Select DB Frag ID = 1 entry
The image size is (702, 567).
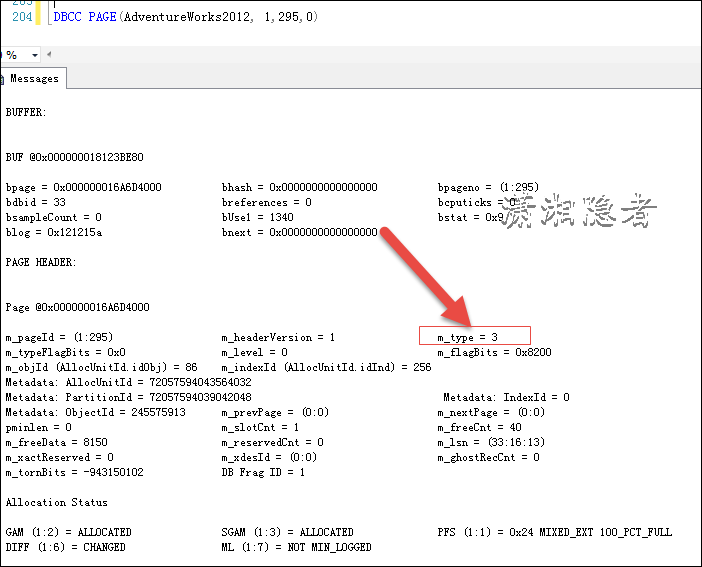tap(263, 472)
